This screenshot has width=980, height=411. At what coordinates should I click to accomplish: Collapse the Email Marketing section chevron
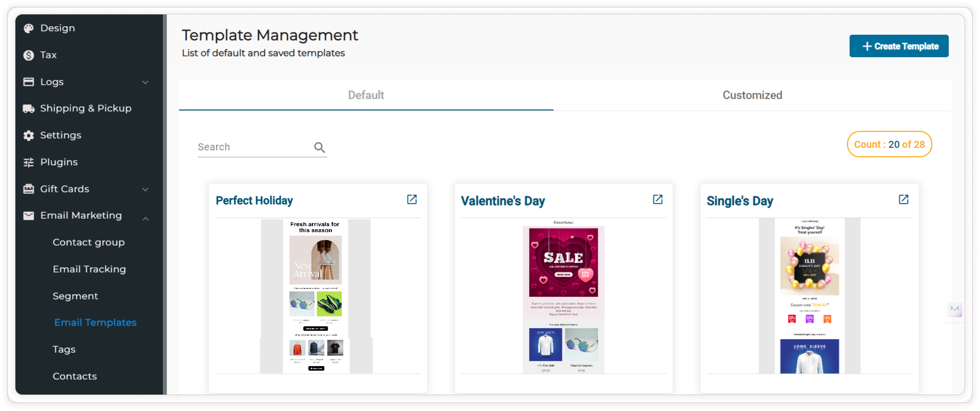click(145, 218)
